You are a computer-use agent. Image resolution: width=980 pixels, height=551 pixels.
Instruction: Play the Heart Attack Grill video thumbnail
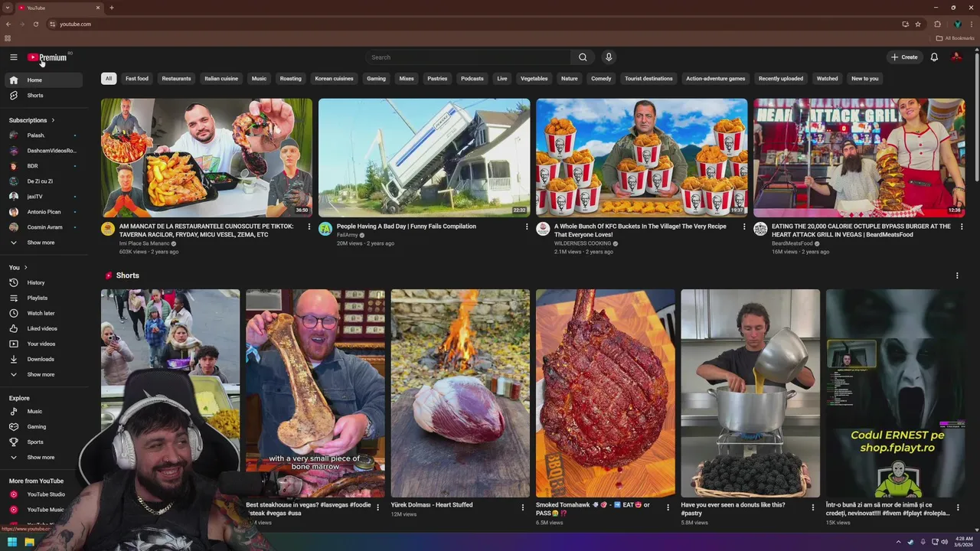[859, 158]
